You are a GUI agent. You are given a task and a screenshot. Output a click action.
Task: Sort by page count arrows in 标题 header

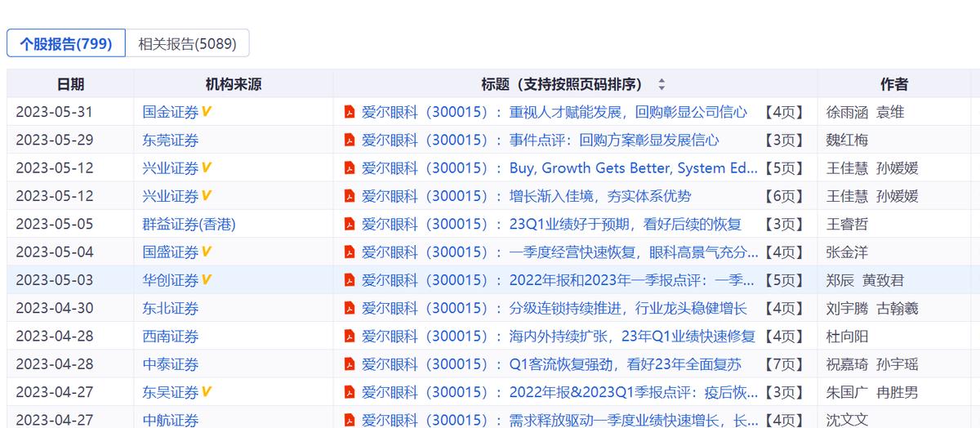[x=661, y=84]
